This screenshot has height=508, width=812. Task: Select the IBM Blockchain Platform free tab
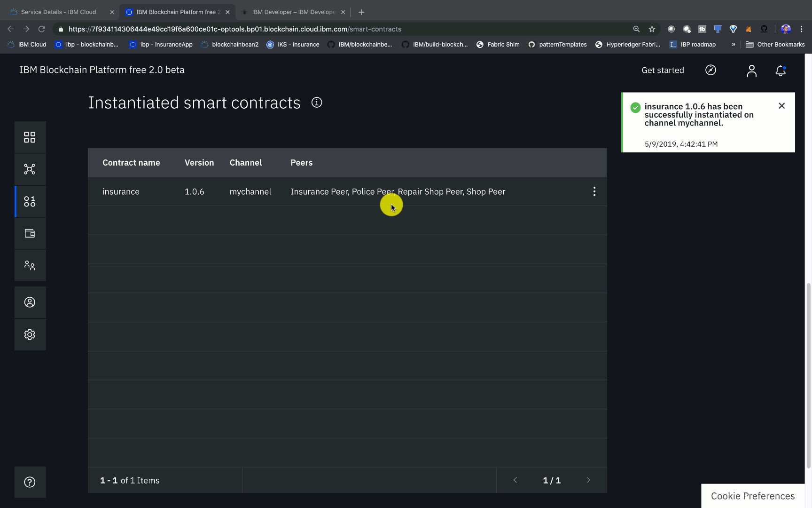pyautogui.click(x=178, y=12)
